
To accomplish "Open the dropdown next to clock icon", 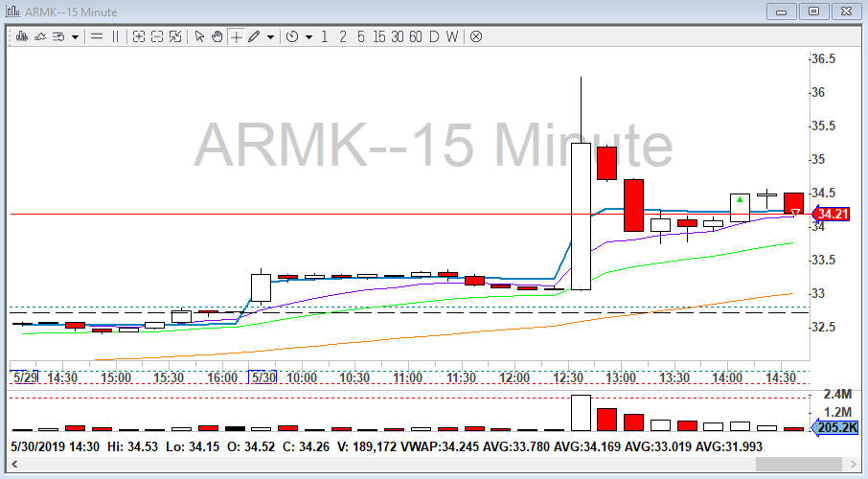I will coord(308,37).
